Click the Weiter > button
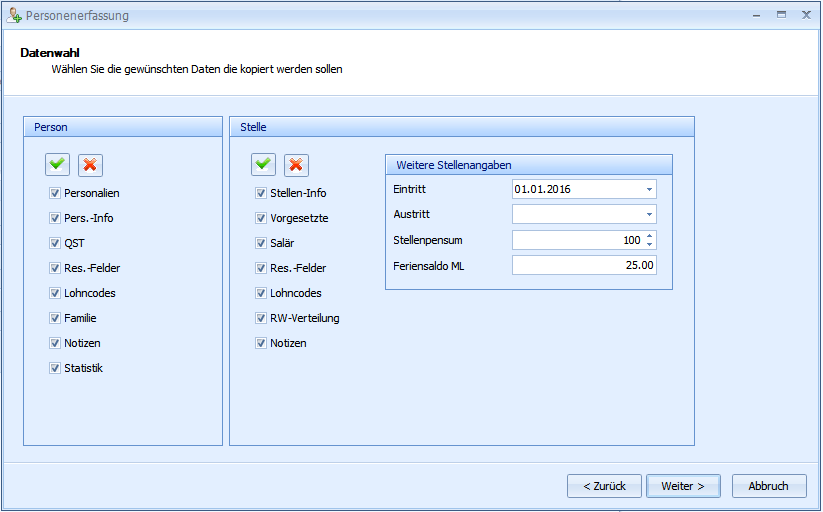This screenshot has height=512, width=823. tap(683, 486)
